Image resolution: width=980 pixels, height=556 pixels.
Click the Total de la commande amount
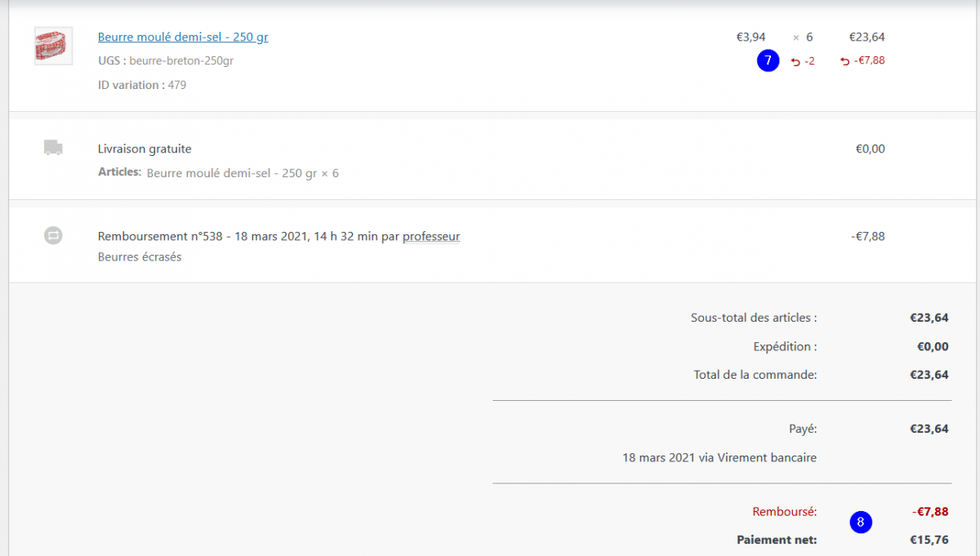tap(929, 375)
